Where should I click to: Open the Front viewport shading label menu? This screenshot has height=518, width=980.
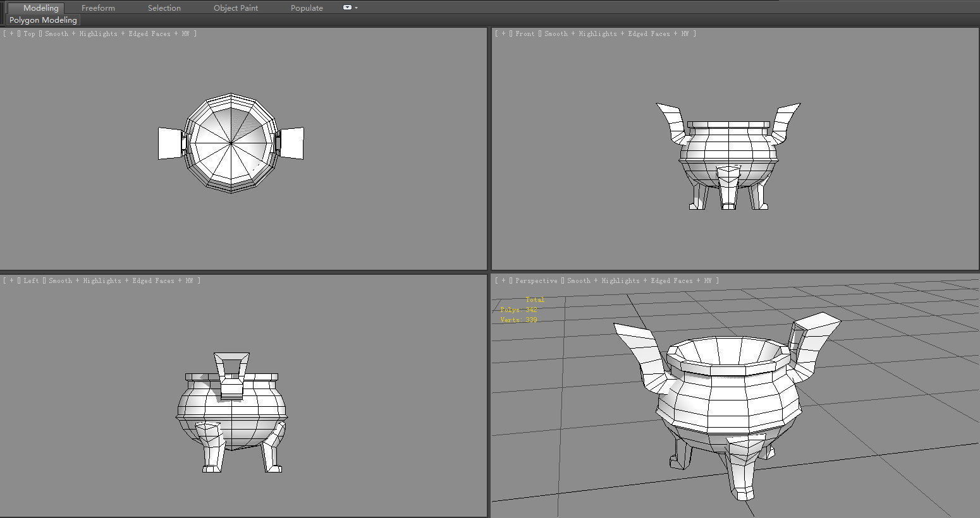[617, 33]
